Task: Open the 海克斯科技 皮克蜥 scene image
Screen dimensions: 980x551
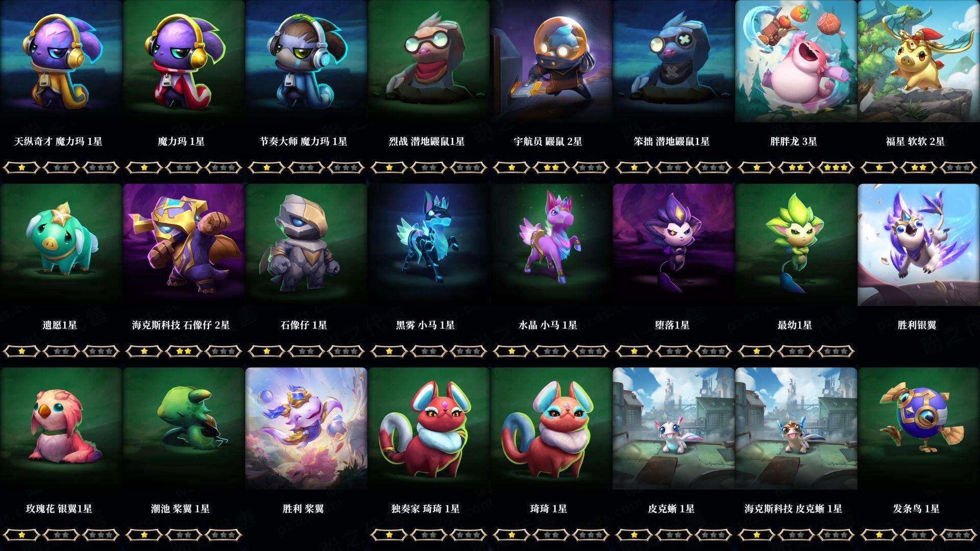Action: (796, 429)
